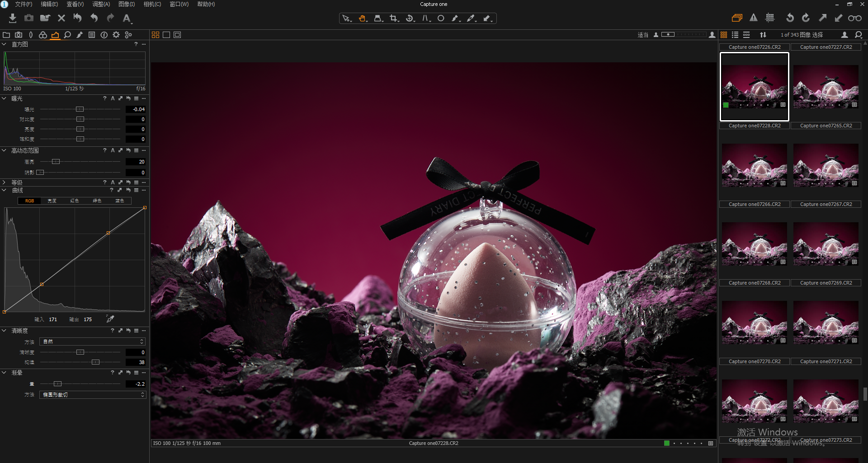The image size is (868, 463).
Task: Collapse the 渐晕 vignetting panel
Action: pyautogui.click(x=4, y=373)
